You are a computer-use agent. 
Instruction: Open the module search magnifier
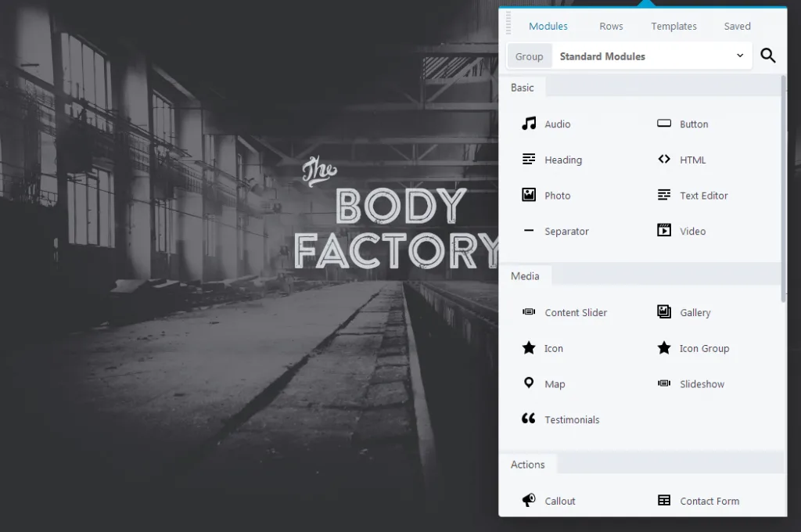click(768, 56)
